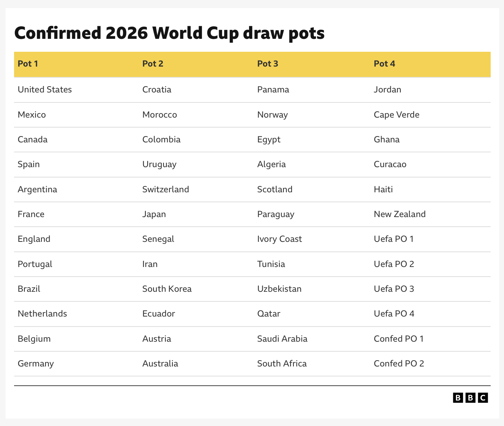Click the Switzerland cell

[x=166, y=189]
